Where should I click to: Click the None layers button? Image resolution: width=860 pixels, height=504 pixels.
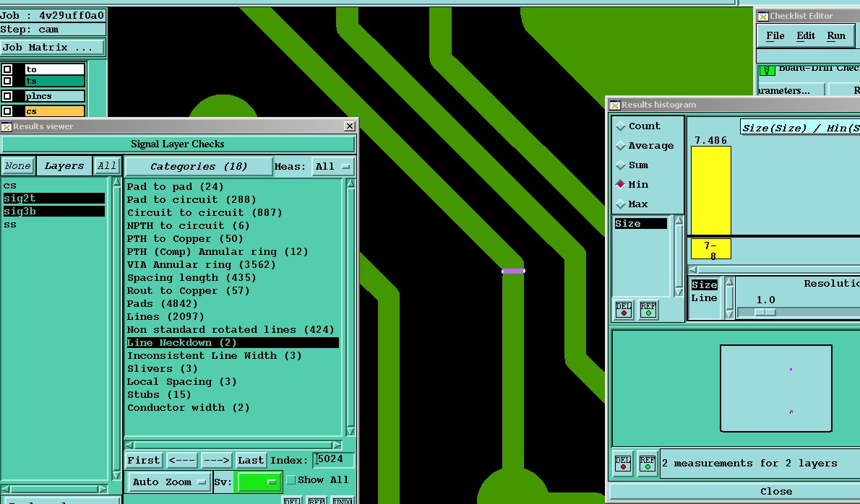point(18,166)
